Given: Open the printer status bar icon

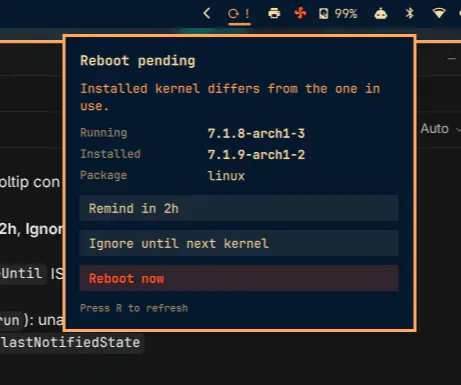Looking at the screenshot, I should click(x=274, y=13).
